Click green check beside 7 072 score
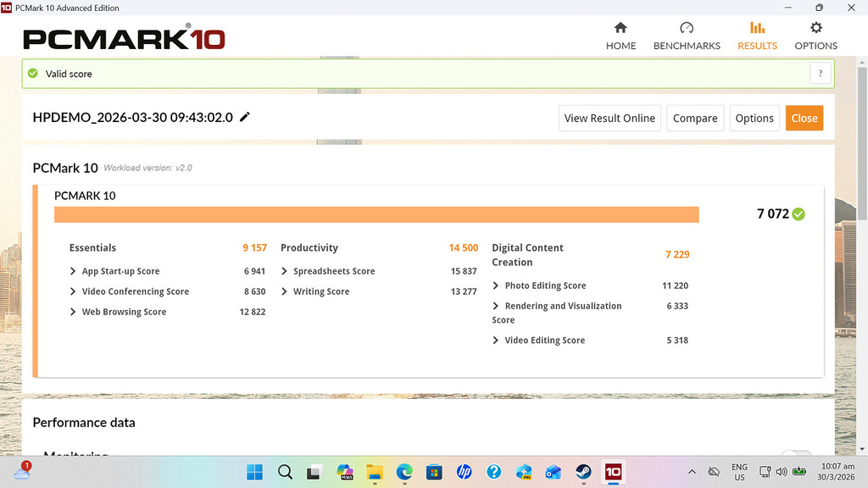Viewport: 868px width, 488px height. coord(798,214)
